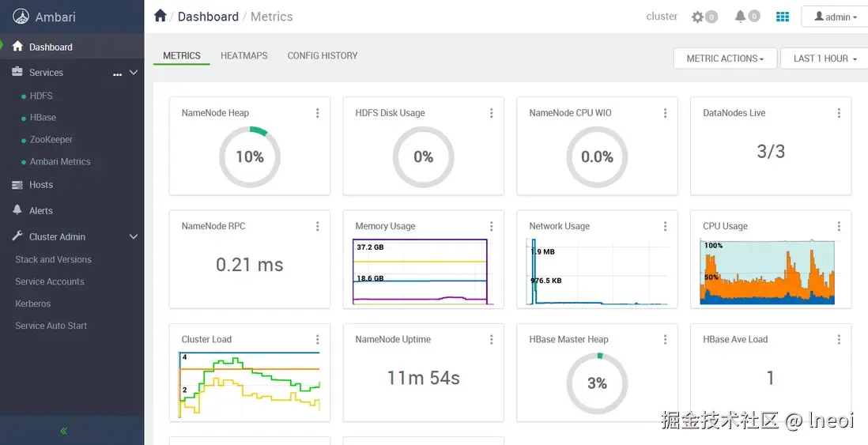868x445 pixels.
Task: Collapse the Cluster Admin section chevron
Action: point(134,236)
